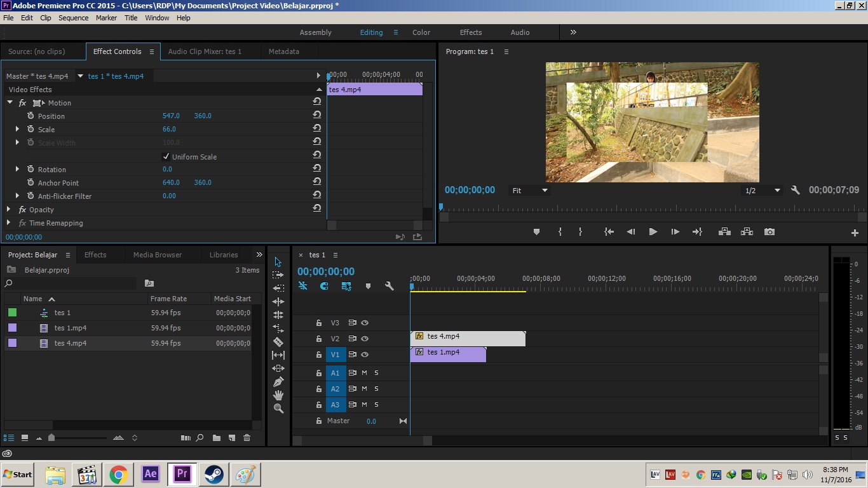The width and height of the screenshot is (868, 488).
Task: Launch After Effects from the taskbar
Action: 151,474
